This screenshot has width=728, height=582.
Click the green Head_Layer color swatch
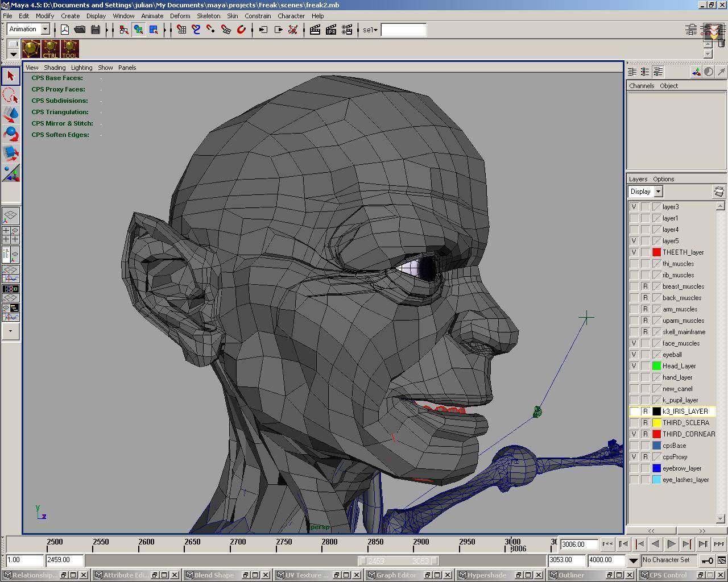click(656, 366)
